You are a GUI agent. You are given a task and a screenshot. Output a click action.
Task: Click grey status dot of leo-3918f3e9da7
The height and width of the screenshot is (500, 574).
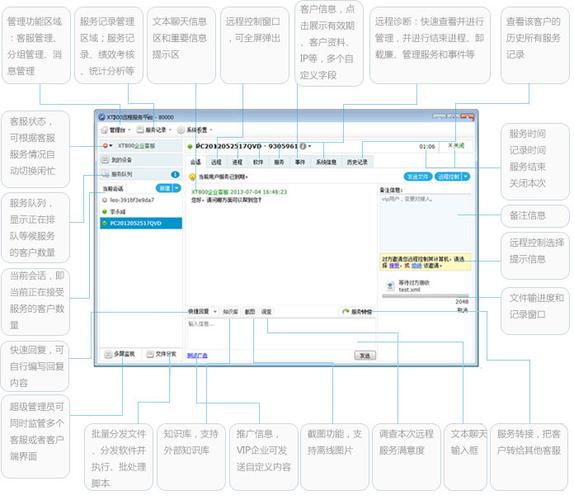105,200
